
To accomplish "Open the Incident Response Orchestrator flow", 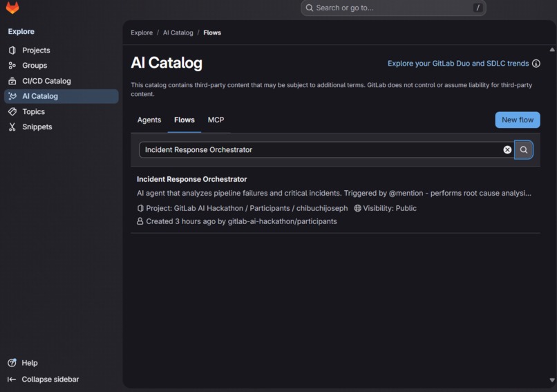I will pyautogui.click(x=192, y=179).
